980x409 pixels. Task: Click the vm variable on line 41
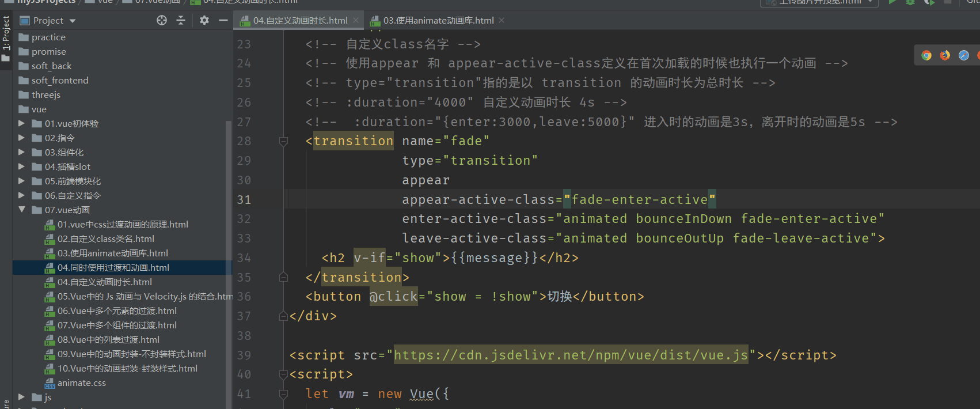(346, 394)
